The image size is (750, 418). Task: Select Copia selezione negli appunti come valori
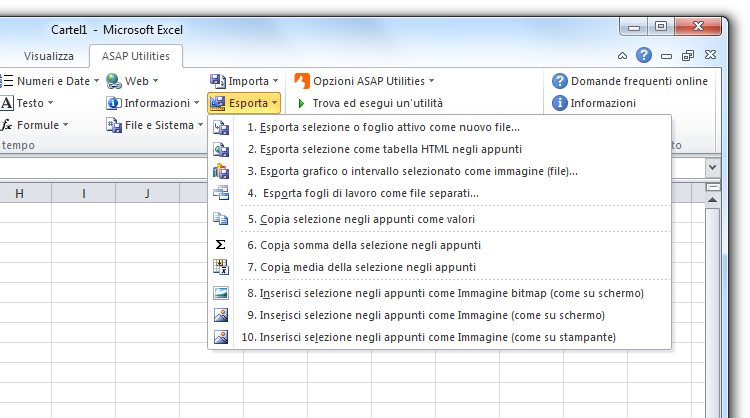tap(440, 219)
